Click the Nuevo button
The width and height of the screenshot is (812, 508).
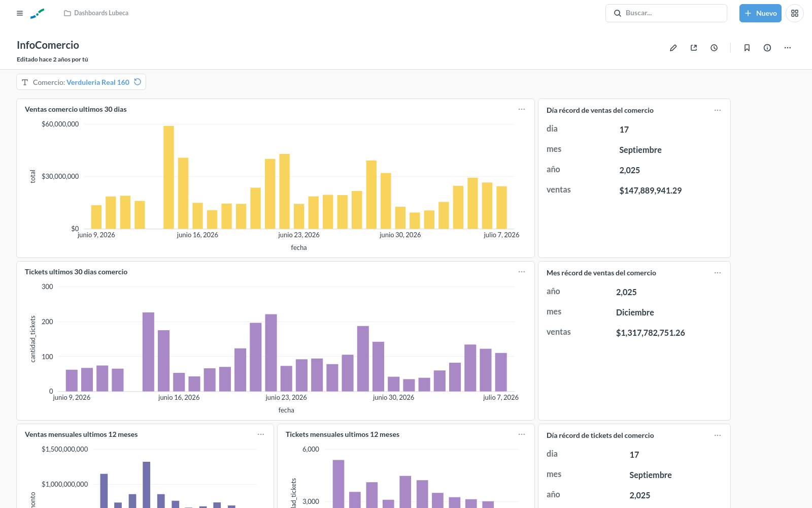click(760, 13)
